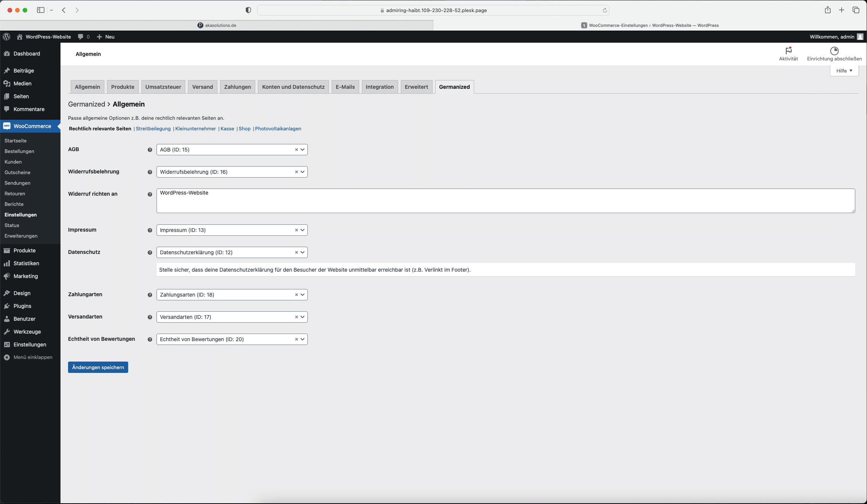This screenshot has width=867, height=504.
Task: Expand the Hilfe dropdown
Action: point(844,71)
